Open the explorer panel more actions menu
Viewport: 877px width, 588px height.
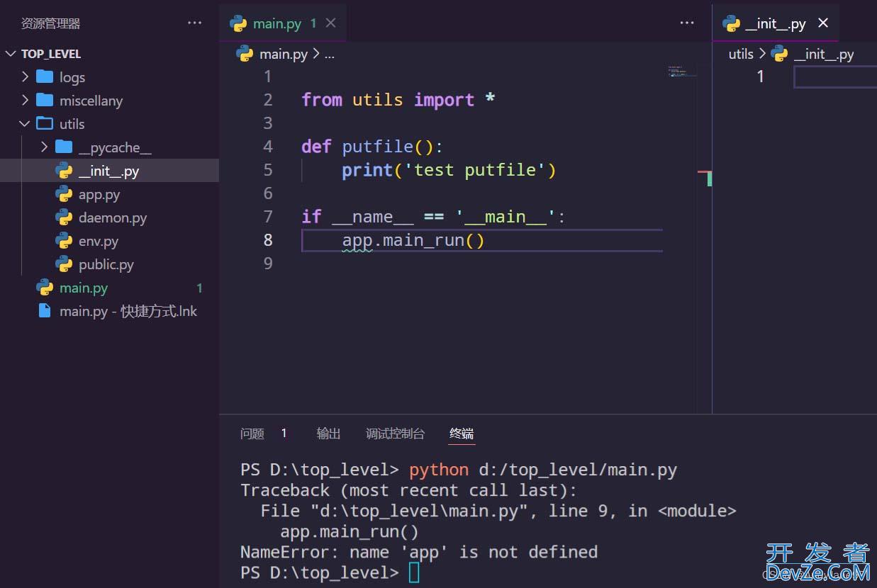[x=195, y=23]
